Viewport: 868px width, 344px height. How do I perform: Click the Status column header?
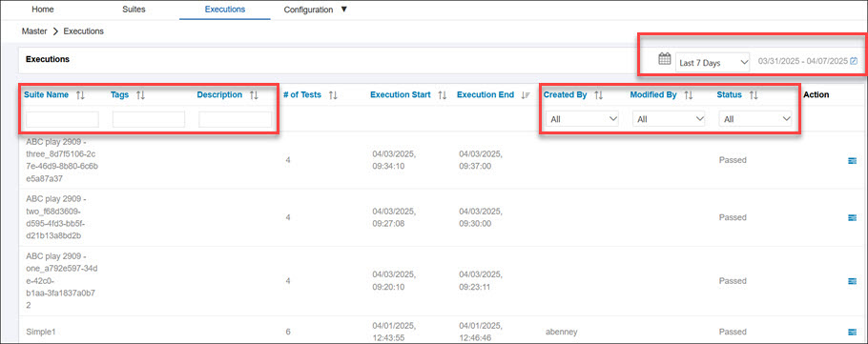pos(729,94)
